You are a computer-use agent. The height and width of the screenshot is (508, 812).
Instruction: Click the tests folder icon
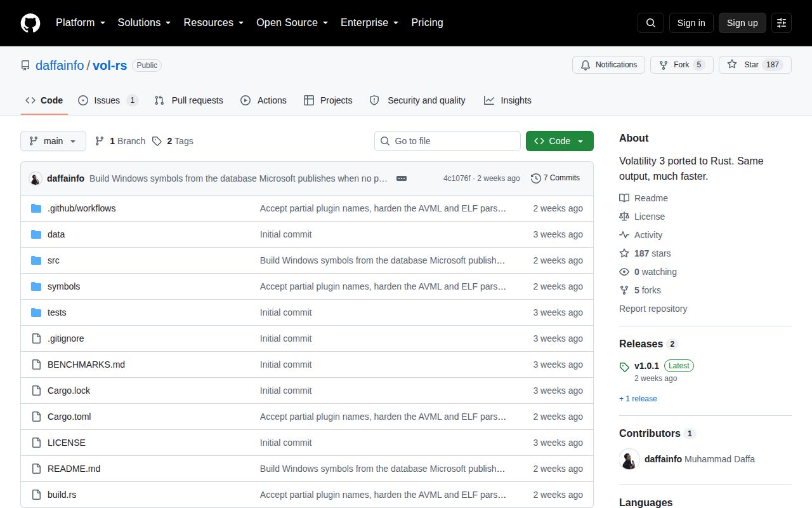[36, 312]
